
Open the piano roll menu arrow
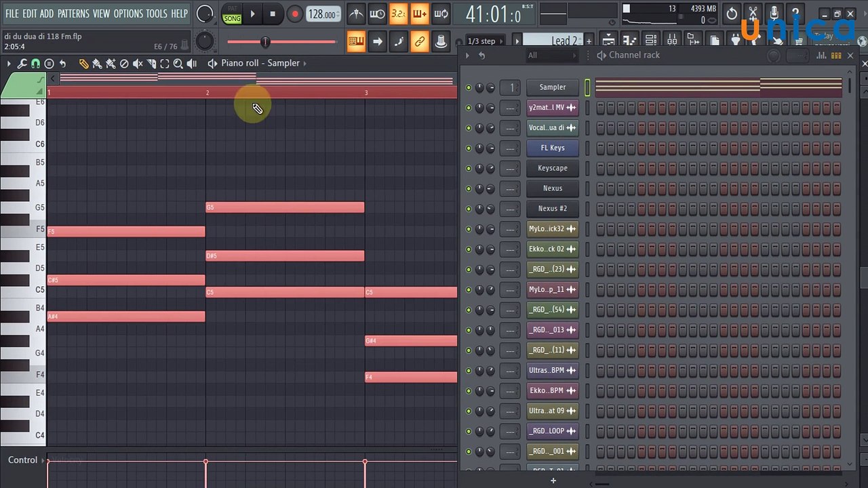coord(9,64)
